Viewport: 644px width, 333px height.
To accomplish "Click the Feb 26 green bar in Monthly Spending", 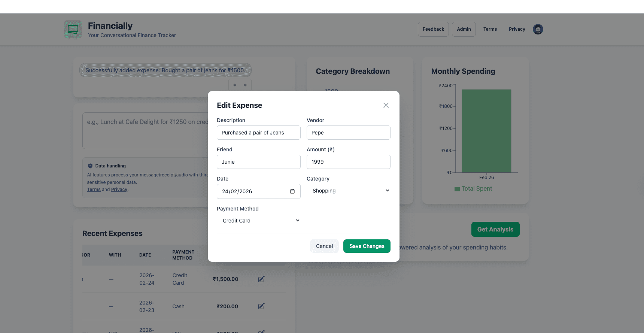I will click(486, 131).
